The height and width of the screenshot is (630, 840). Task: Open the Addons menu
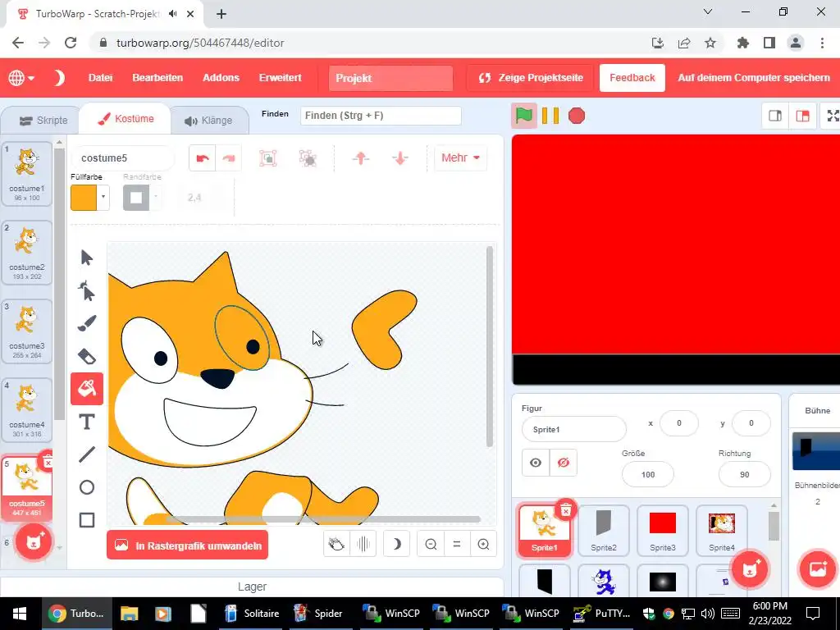pyautogui.click(x=221, y=78)
